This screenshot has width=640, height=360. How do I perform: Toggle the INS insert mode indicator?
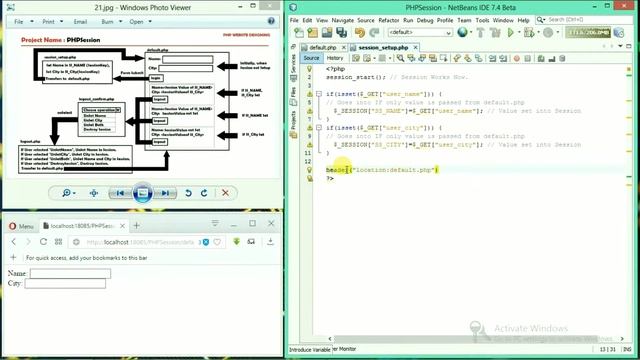point(627,349)
